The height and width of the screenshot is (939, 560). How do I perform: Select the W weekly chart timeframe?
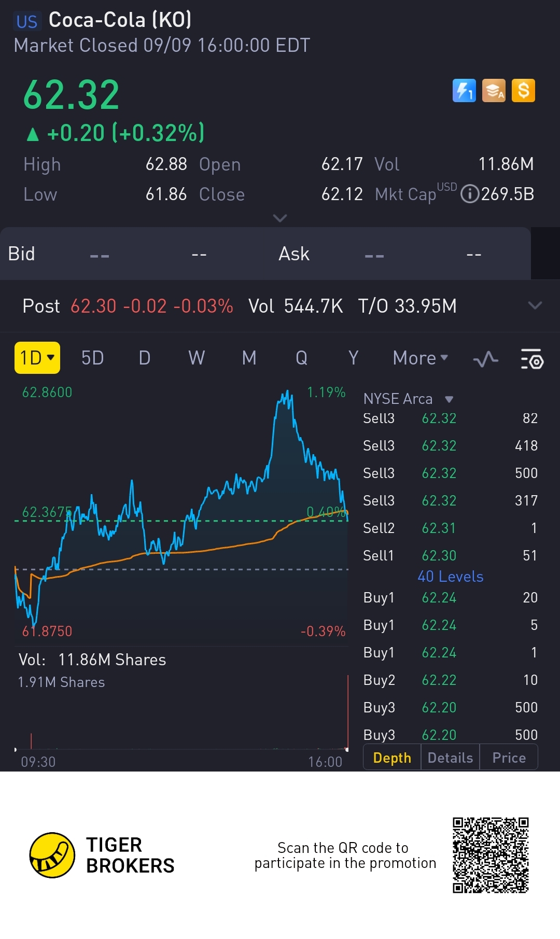pos(197,358)
